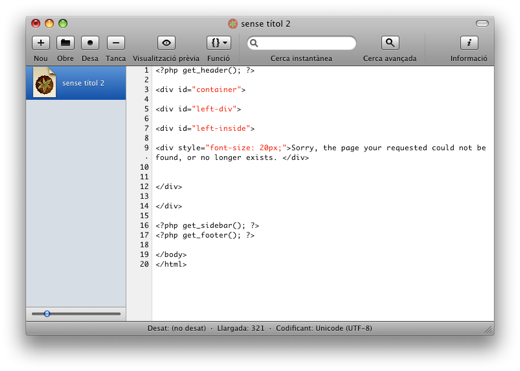This screenshot has height=371, width=520.
Task: Click the document icon in title bar
Action: coord(233,24)
